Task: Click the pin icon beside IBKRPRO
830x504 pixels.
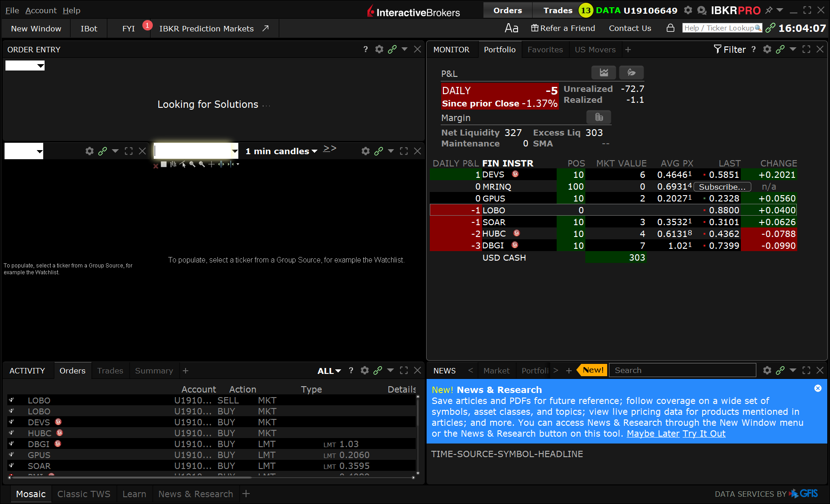Action: 769,10
